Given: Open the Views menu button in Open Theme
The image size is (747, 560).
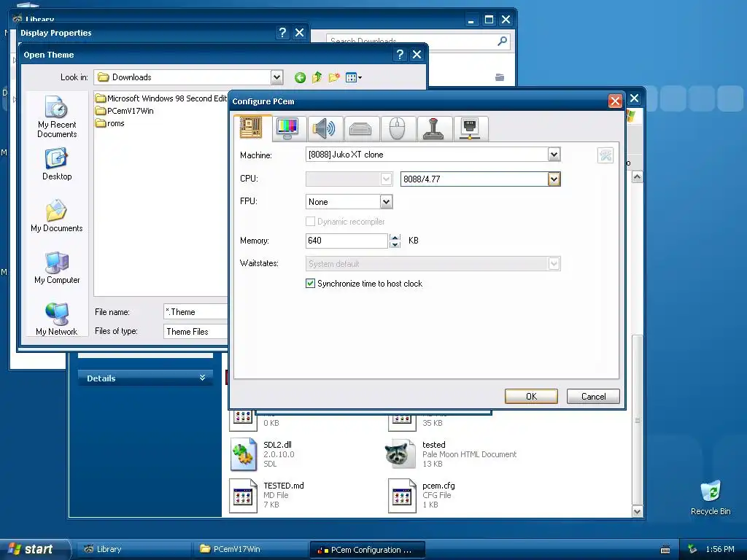Looking at the screenshot, I should coord(353,77).
